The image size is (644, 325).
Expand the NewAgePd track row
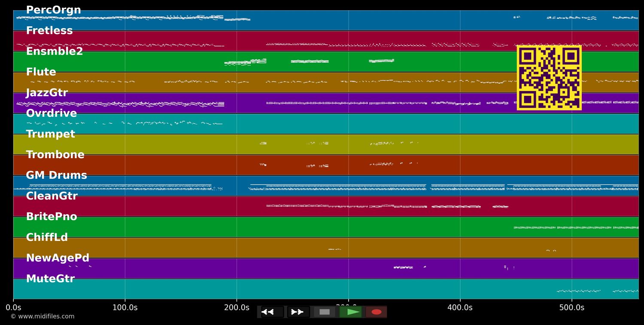click(58, 258)
